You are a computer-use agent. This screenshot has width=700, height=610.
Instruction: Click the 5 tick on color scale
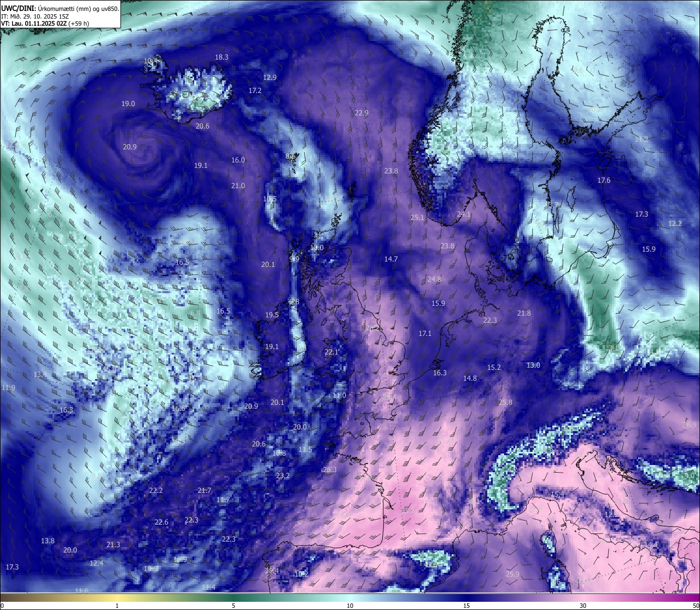[x=234, y=606]
